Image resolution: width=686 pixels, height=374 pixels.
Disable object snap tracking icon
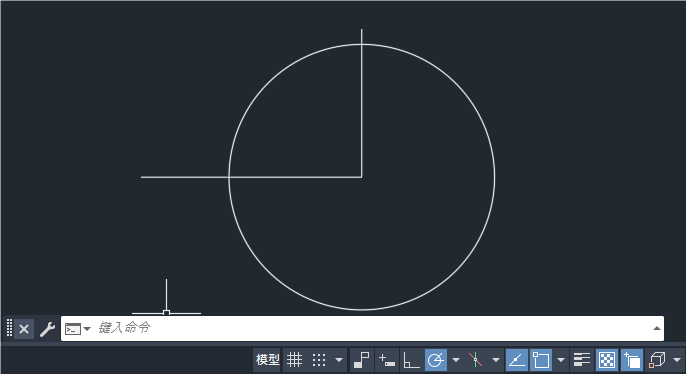pos(517,360)
